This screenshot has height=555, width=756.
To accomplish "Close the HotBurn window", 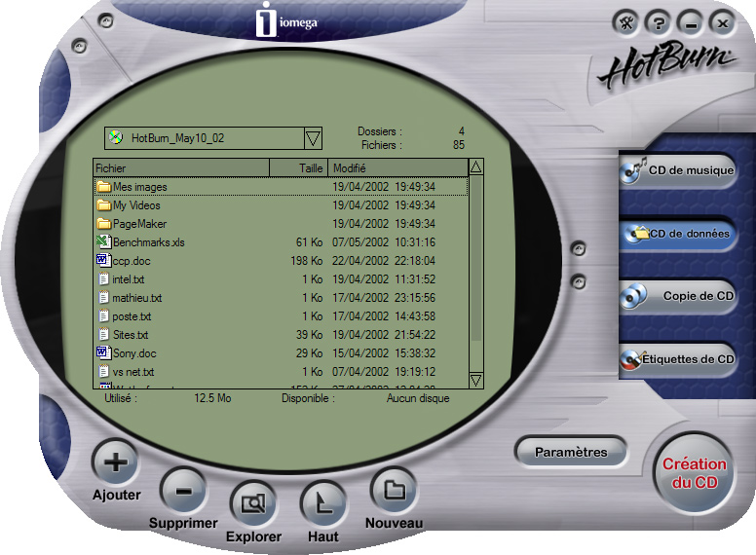I will (x=722, y=22).
